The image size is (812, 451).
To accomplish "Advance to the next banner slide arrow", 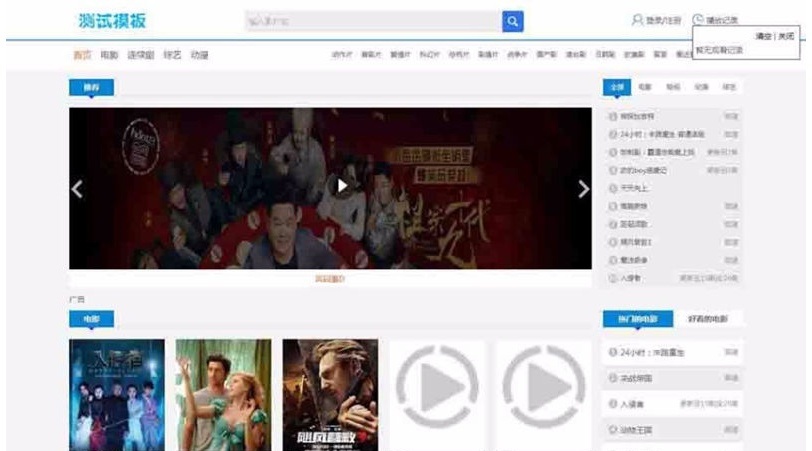I will click(x=584, y=189).
